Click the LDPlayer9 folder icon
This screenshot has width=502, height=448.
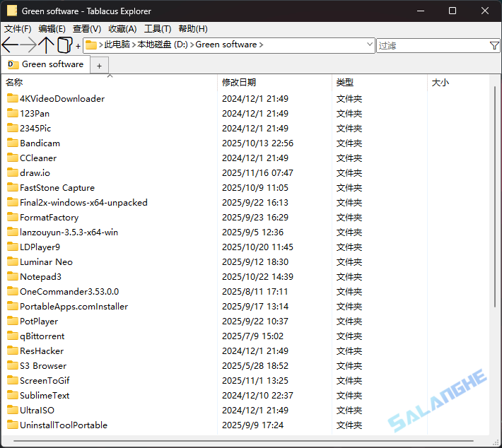[x=13, y=247]
